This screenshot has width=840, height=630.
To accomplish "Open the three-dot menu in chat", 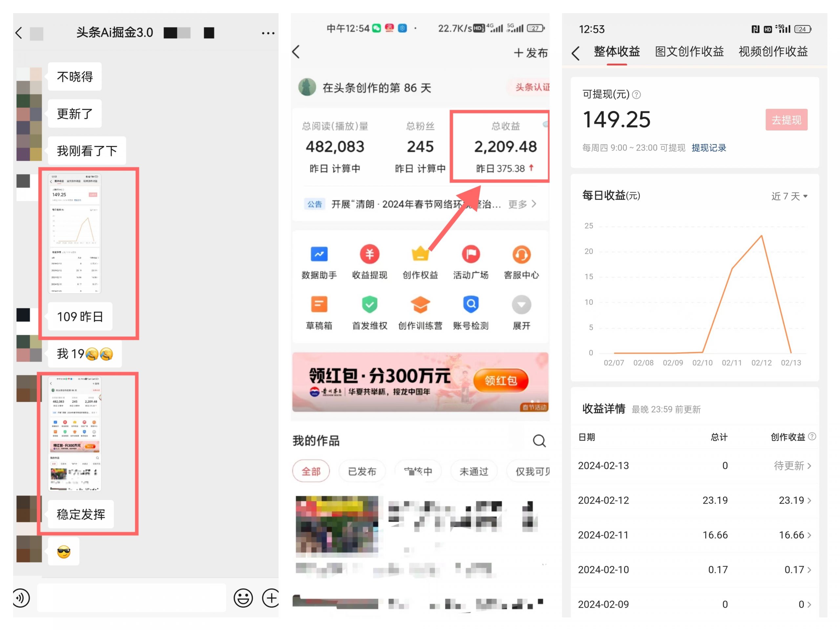I will click(x=268, y=33).
